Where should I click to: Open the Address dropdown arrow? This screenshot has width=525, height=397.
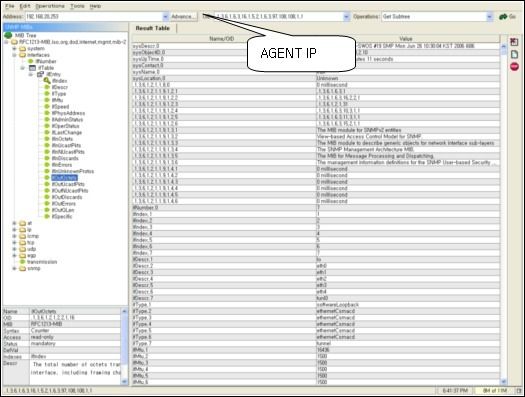165,16
